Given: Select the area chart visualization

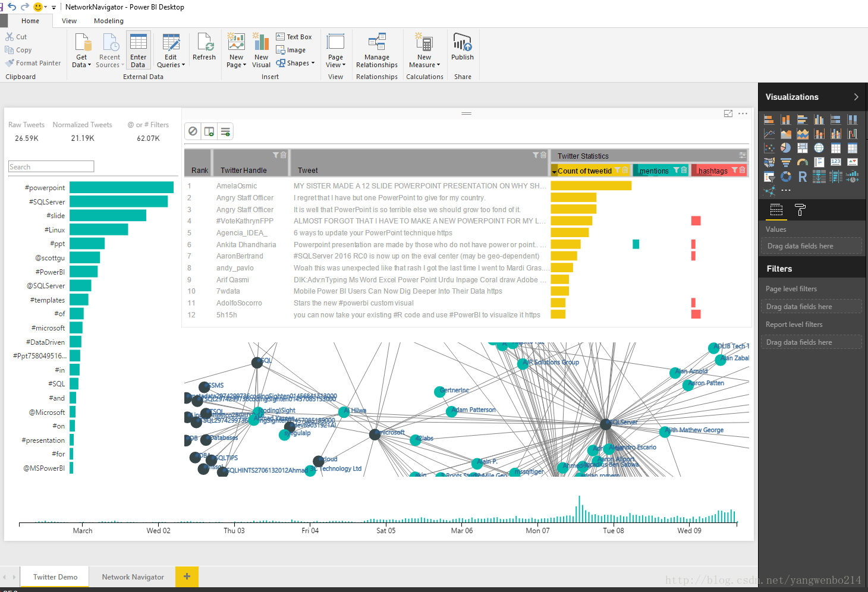Looking at the screenshot, I should pos(786,134).
